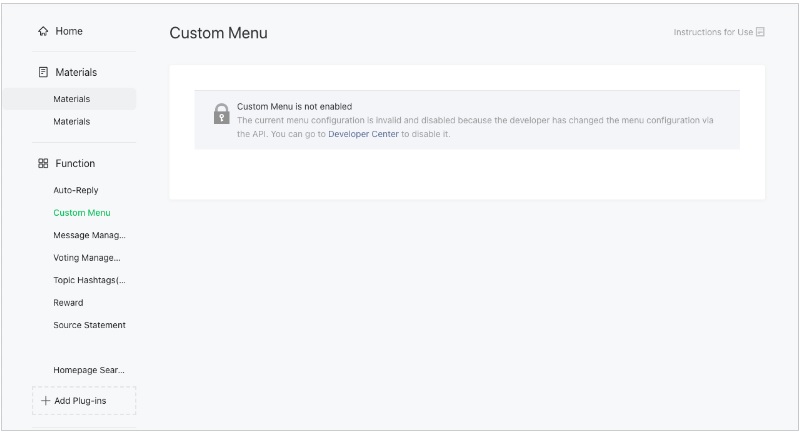Expand the Function section header
803x433 pixels.
coord(75,164)
